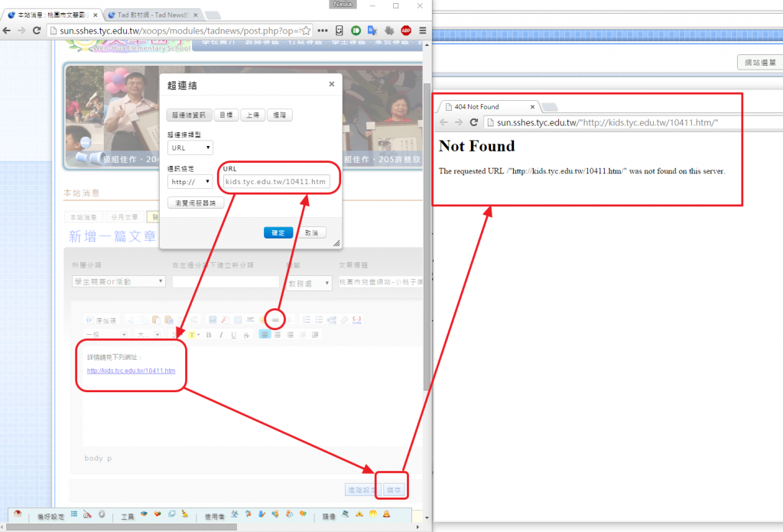The image size is (783, 532).
Task: Reload the sun.sshes.tyc.edu.tw post page
Action: tap(36, 30)
